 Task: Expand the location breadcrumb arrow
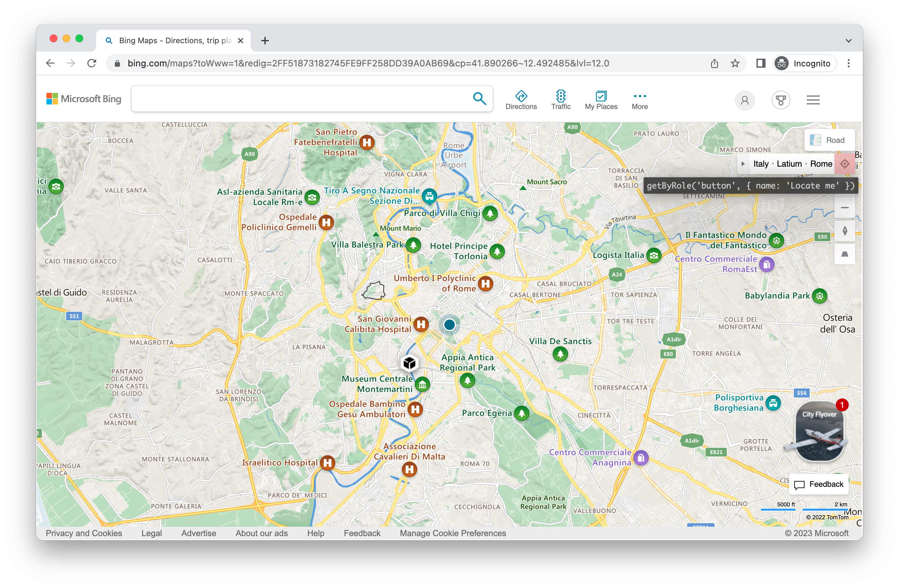743,164
